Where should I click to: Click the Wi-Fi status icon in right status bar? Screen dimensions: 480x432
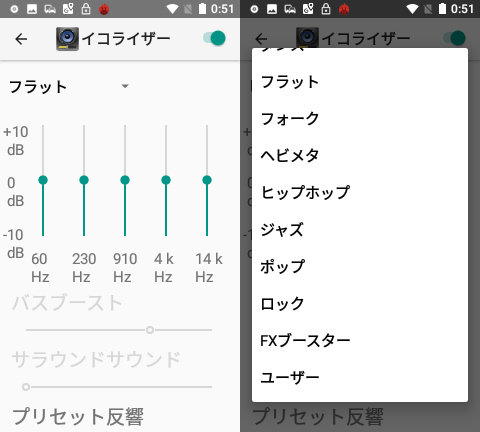coord(412,9)
